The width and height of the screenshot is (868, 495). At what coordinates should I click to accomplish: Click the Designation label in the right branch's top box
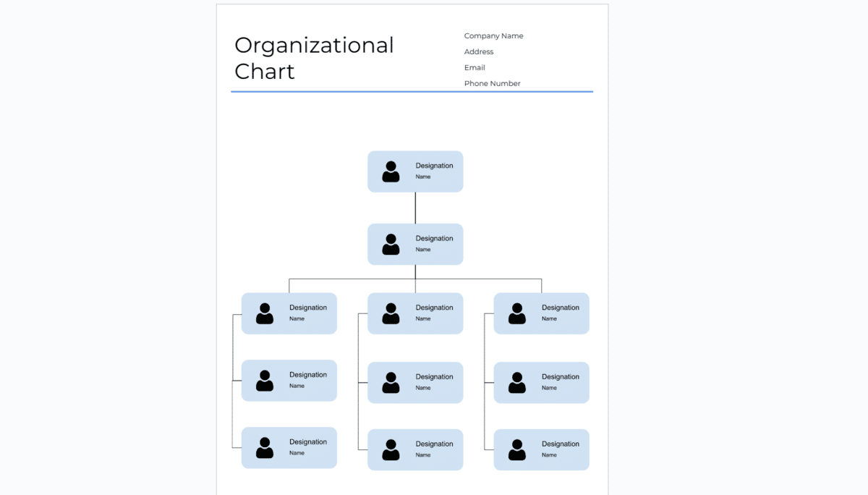[561, 307]
